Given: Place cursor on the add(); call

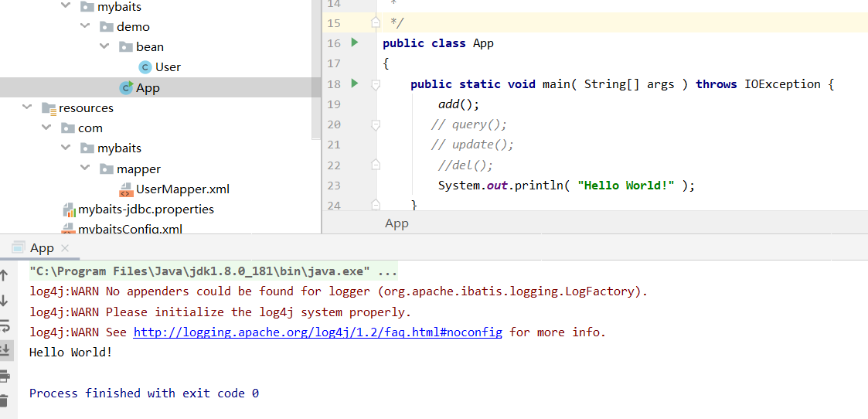Looking at the screenshot, I should [458, 104].
